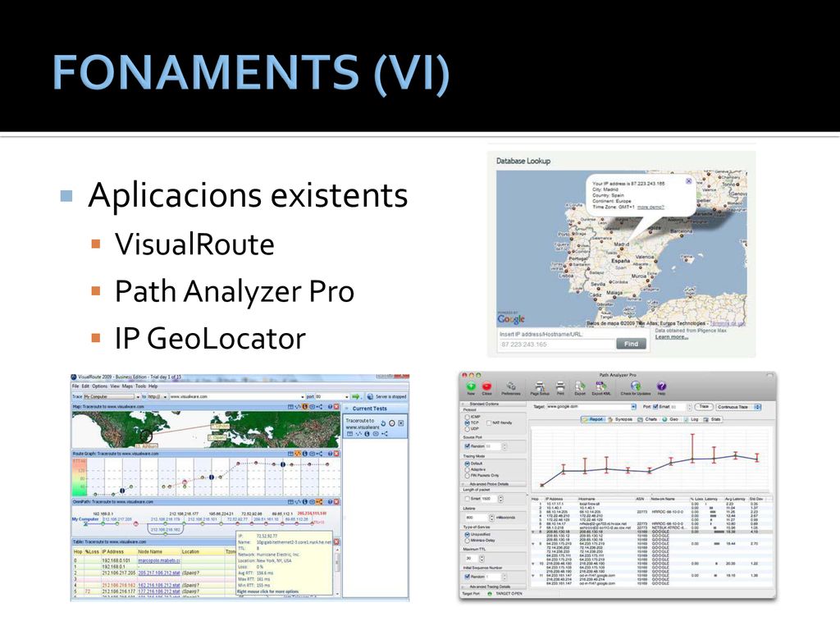Open Tools menu in VisualRoute
Image resolution: width=840 pixels, height=630 pixels.
click(x=140, y=386)
